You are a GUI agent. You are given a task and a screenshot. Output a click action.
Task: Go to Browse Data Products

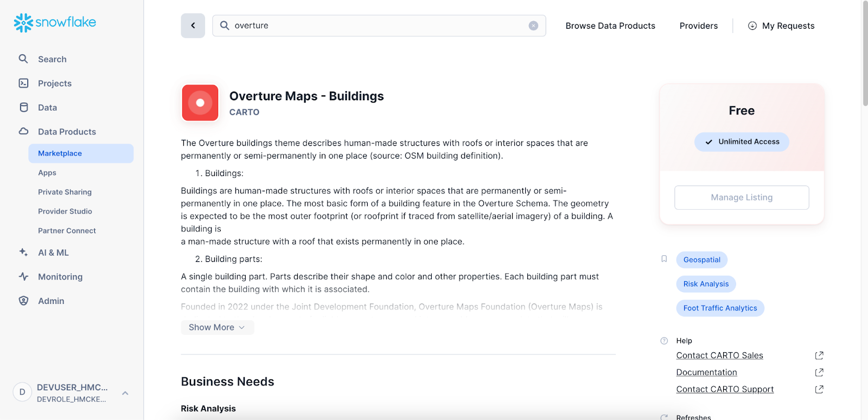pyautogui.click(x=610, y=25)
